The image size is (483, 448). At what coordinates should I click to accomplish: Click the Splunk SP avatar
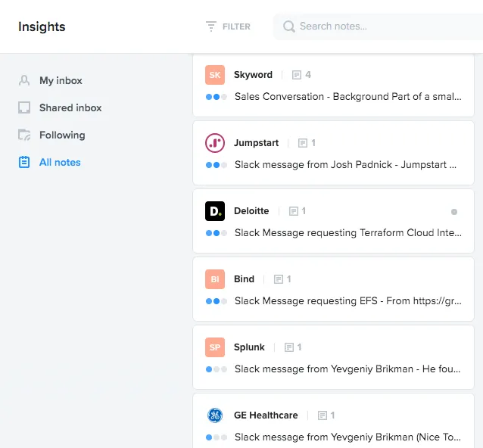215,347
